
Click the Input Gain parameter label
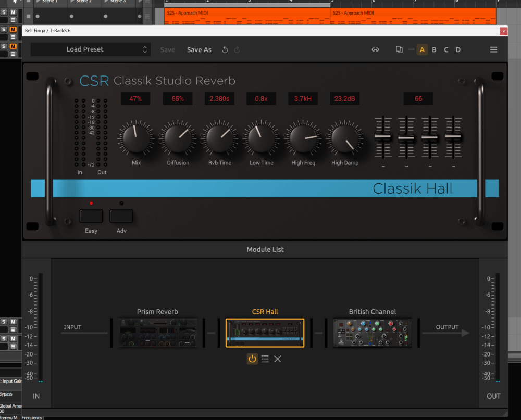(x=11, y=381)
